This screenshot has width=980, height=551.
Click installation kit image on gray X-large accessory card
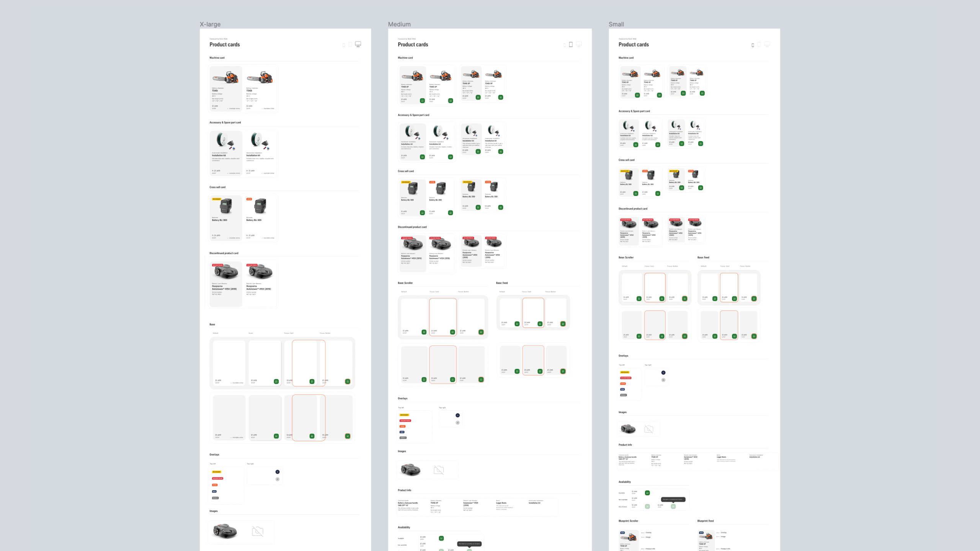point(225,141)
